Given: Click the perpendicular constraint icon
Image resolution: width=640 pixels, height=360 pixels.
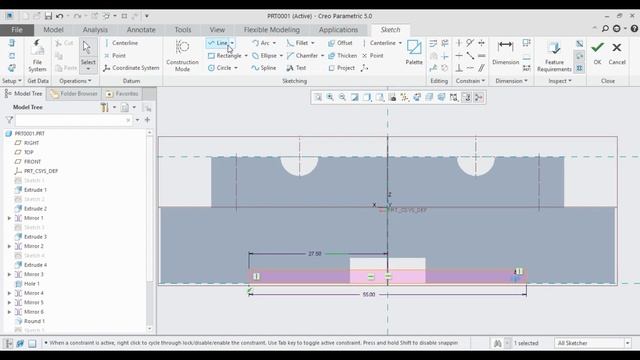Looking at the screenshot, I should point(459,68).
